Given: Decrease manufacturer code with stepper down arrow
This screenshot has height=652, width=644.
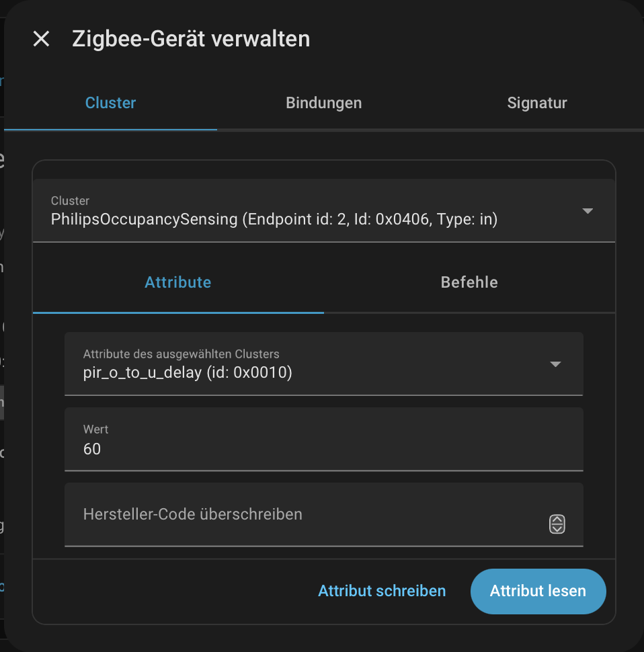Looking at the screenshot, I should (557, 528).
